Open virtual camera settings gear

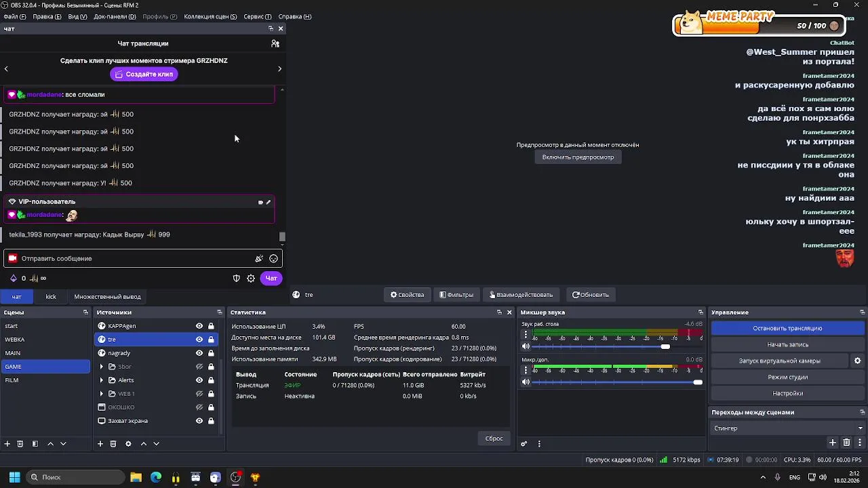pyautogui.click(x=857, y=361)
